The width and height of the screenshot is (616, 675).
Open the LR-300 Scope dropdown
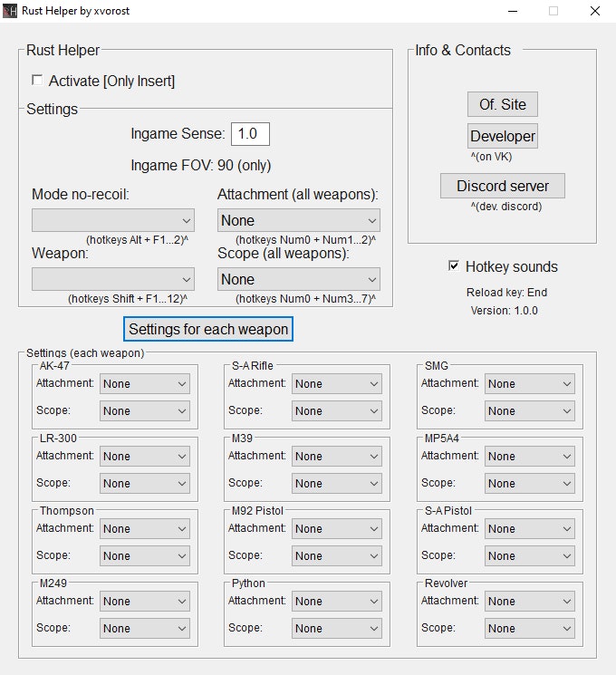(145, 483)
